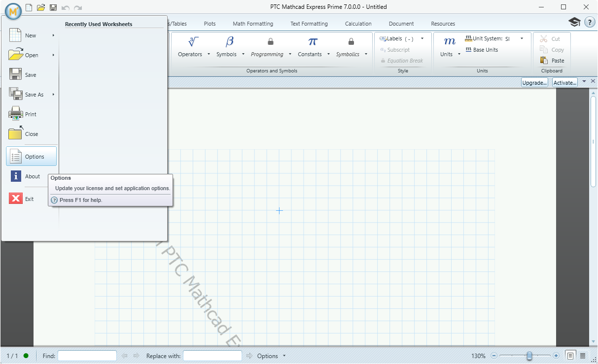Click the locked Programming icon
The width and height of the screenshot is (598, 364).
[270, 42]
